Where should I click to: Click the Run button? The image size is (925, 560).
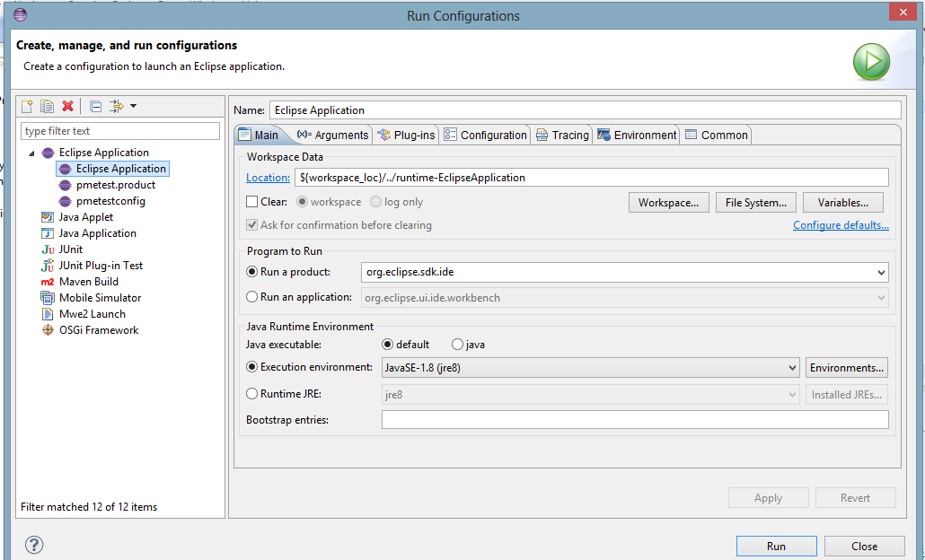tap(776, 547)
